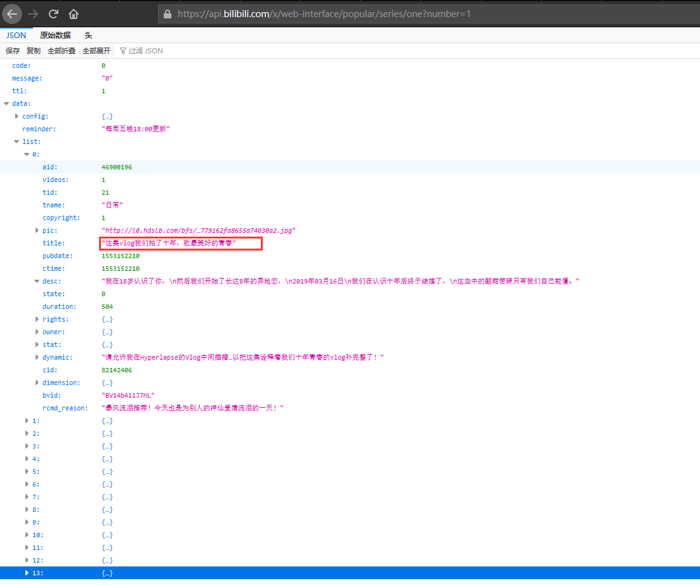Click the browser forward arrow

point(33,14)
